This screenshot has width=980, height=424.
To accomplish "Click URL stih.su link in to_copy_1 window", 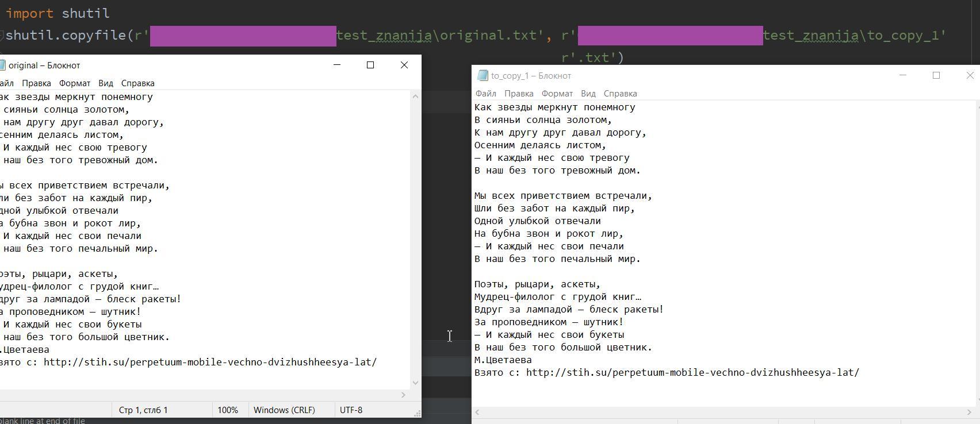I will click(692, 373).
